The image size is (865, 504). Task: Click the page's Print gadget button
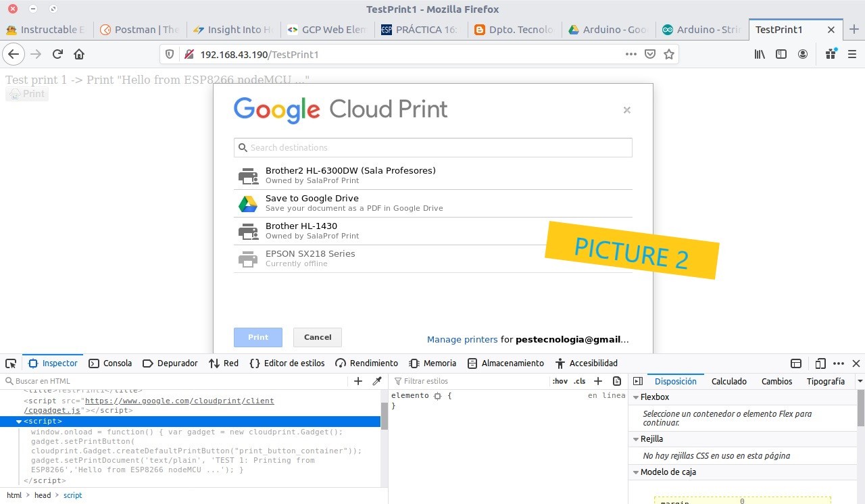[x=27, y=94]
